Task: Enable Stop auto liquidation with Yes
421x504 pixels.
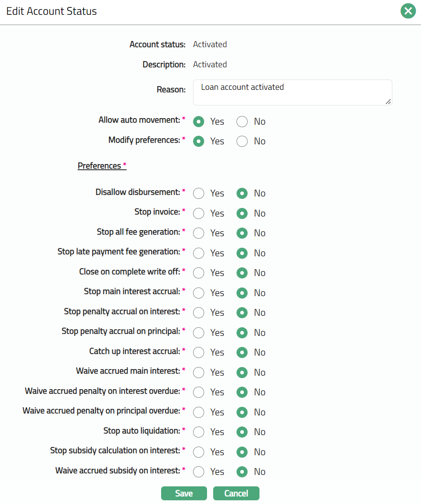Action: click(199, 432)
